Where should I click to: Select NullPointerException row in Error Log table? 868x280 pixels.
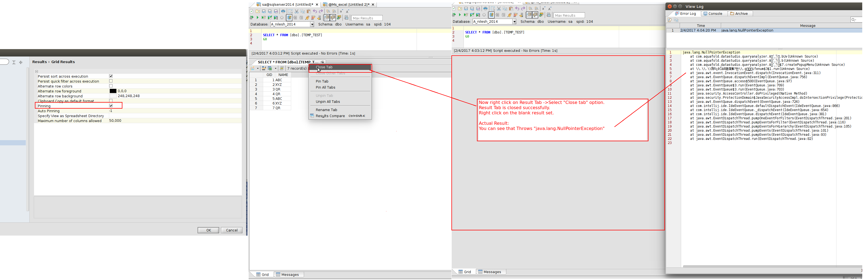(764, 30)
